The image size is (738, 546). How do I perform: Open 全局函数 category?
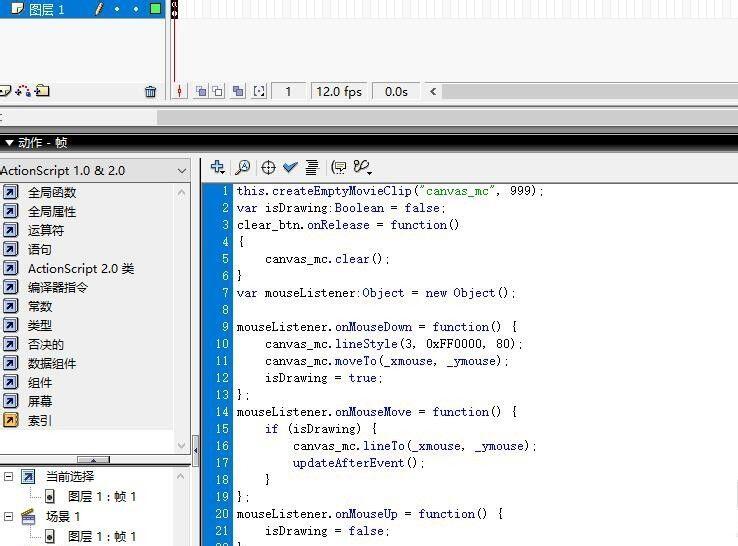pyautogui.click(x=52, y=192)
